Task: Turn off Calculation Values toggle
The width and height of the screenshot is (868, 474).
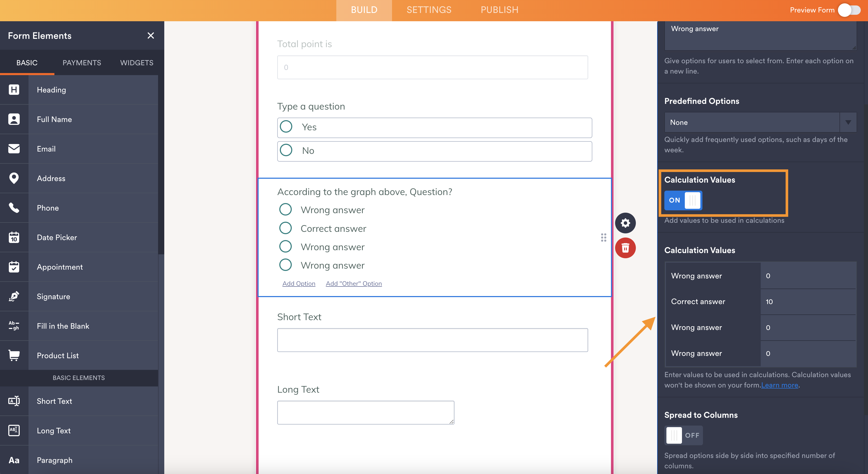Action: pyautogui.click(x=683, y=200)
